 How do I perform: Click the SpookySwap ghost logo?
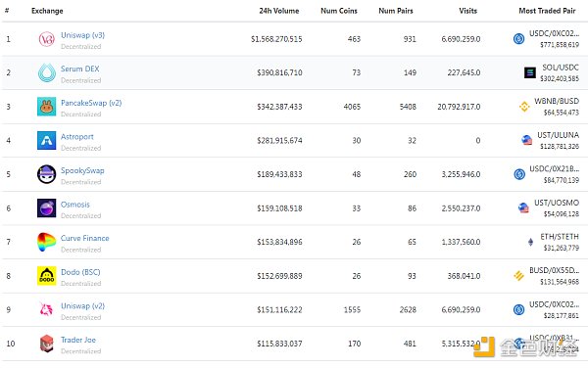pos(46,174)
